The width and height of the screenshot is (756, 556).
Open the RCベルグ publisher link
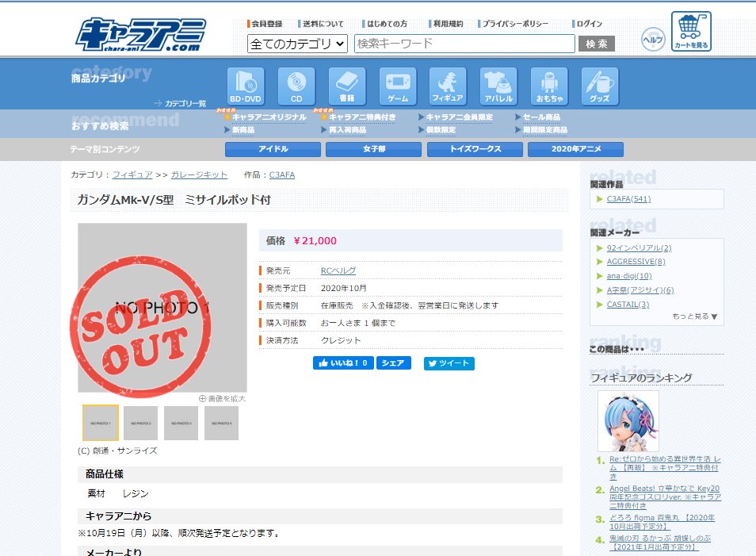pos(338,270)
